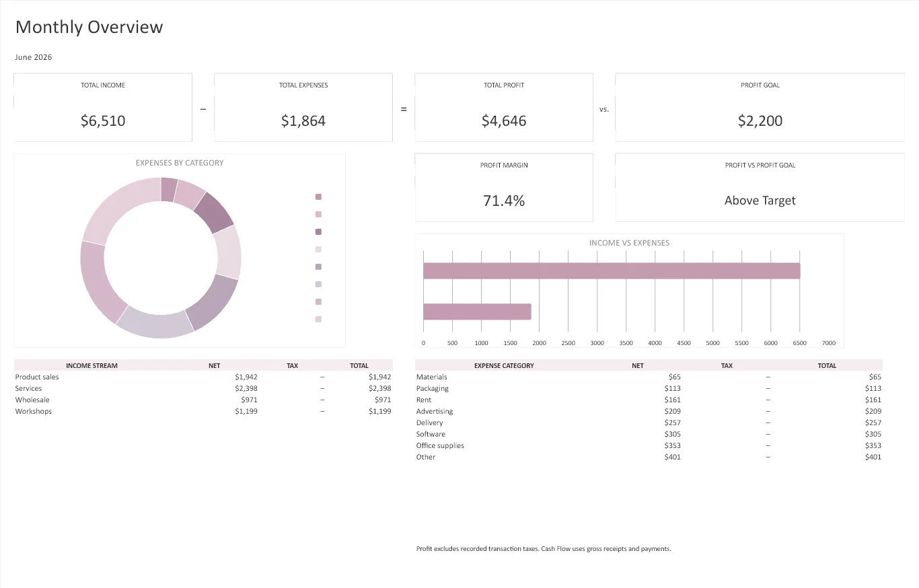Select the Materials expense label
This screenshot has width=919, height=588.
pos(431,377)
